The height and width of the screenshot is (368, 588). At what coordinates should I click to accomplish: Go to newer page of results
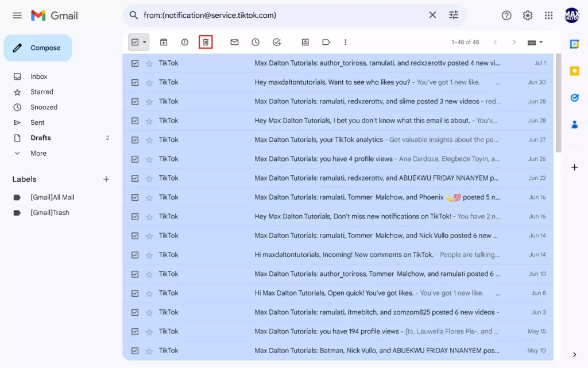[496, 42]
